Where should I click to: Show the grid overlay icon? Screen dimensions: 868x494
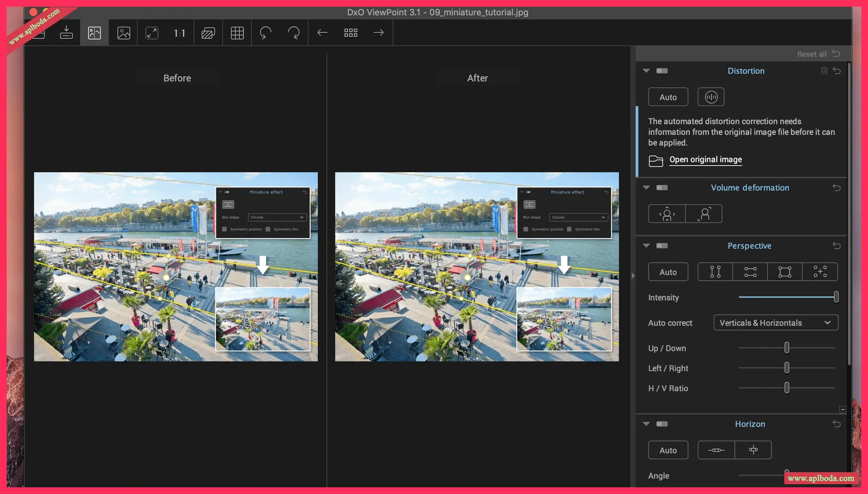(237, 32)
